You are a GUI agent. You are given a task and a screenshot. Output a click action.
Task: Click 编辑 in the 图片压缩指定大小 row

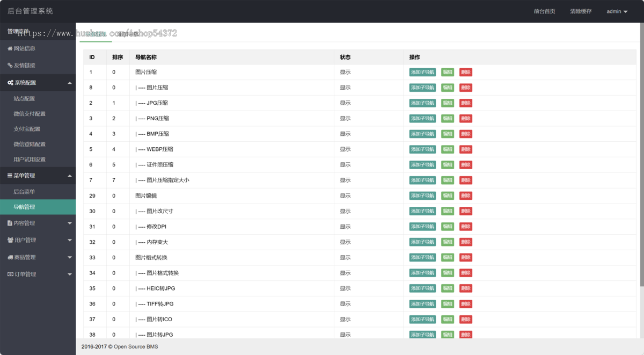coord(448,180)
